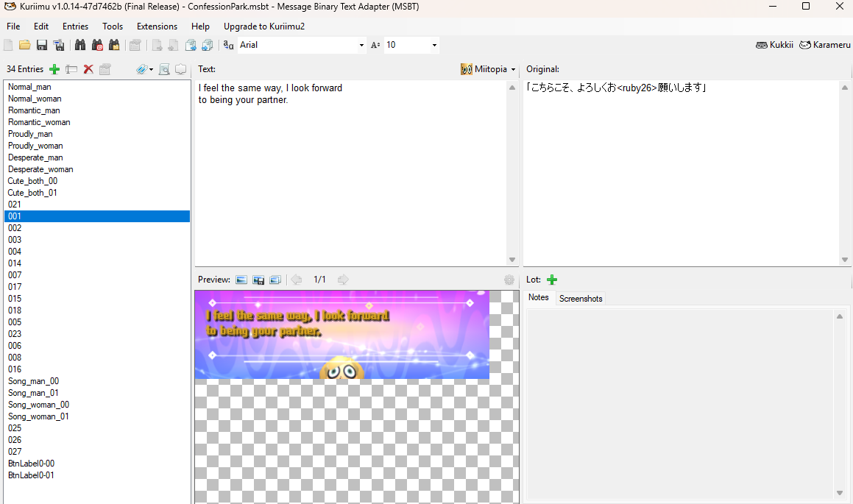The width and height of the screenshot is (853, 504).
Task: Select the 023 entry
Action: tap(97, 334)
